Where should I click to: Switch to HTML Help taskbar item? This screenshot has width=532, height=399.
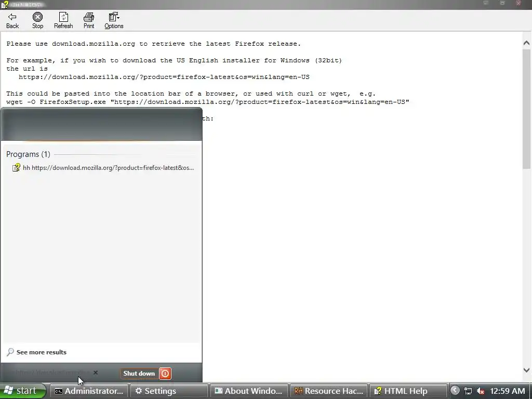[408, 391]
